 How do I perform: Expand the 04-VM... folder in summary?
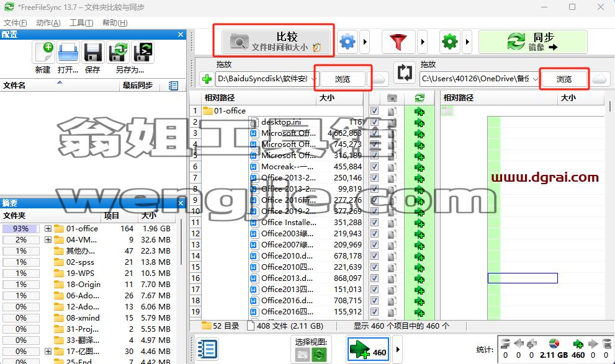coord(48,239)
